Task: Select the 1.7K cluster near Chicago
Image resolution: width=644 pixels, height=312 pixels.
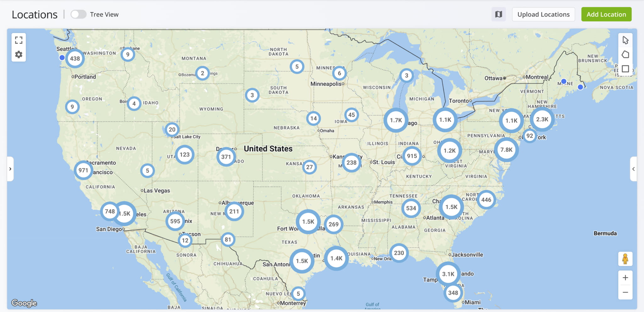Action: click(396, 120)
